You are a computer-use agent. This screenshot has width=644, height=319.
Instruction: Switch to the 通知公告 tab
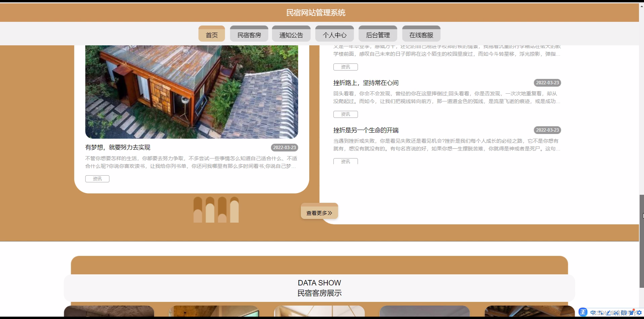coord(291,34)
